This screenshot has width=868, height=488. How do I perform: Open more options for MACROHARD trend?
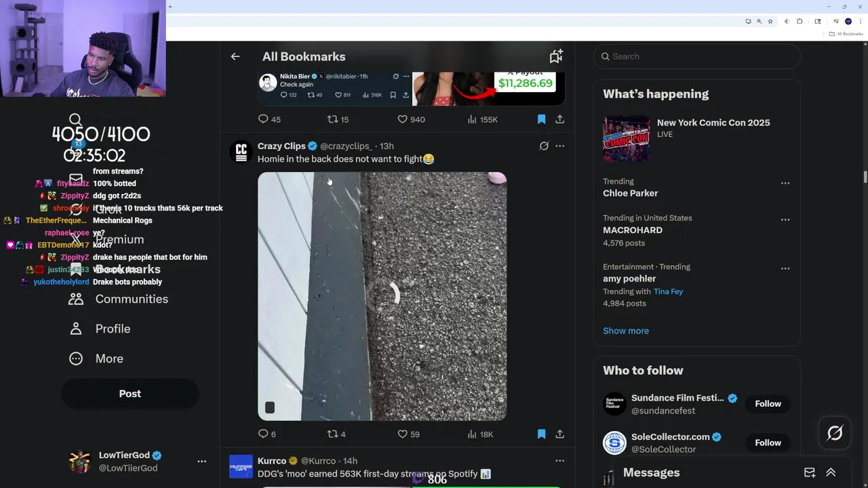tap(785, 220)
